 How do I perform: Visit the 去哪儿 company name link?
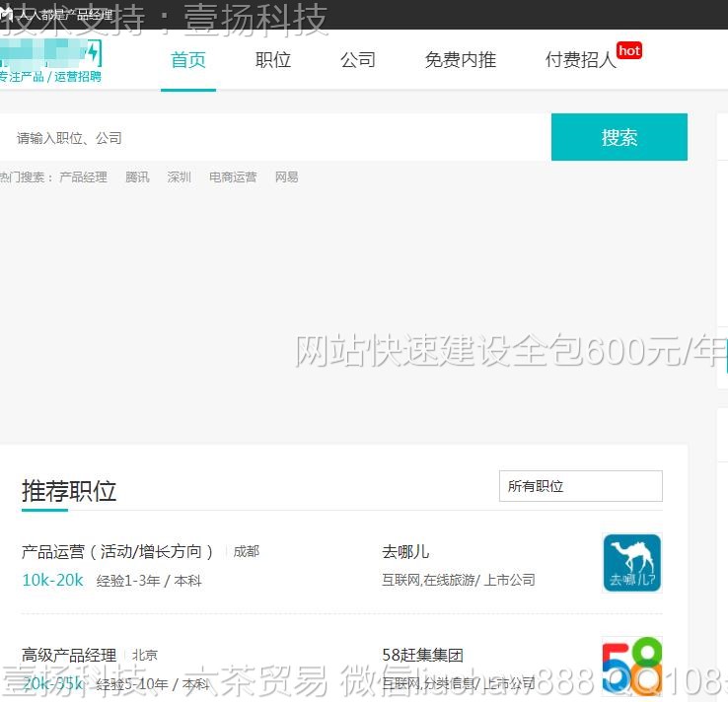pyautogui.click(x=405, y=551)
